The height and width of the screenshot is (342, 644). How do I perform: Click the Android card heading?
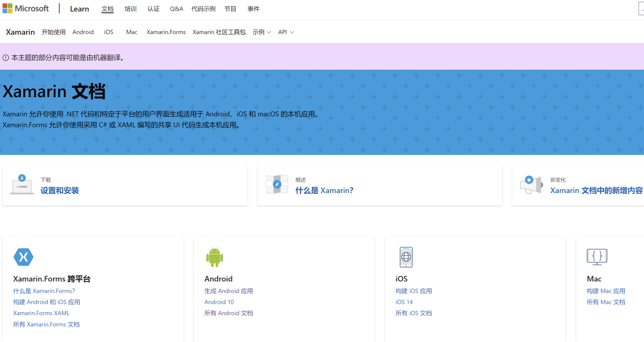coord(218,279)
